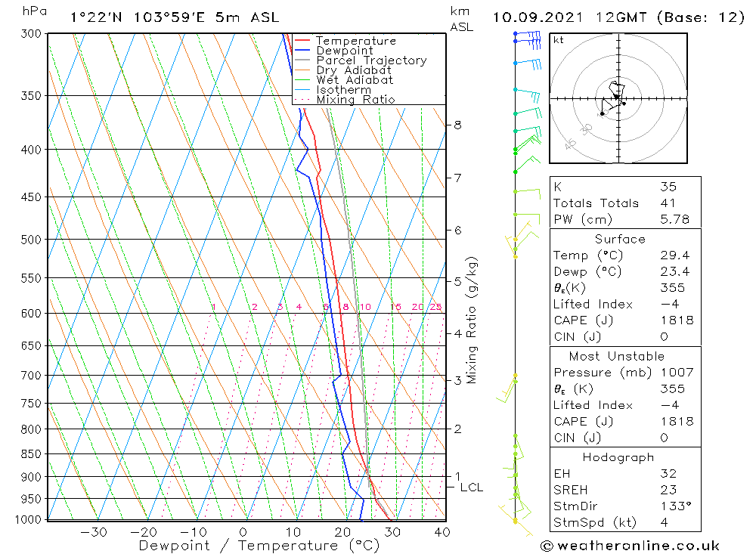Click the 8 km altitude axis label
Image resolution: width=756 pixels, height=554 pixels.
457,125
